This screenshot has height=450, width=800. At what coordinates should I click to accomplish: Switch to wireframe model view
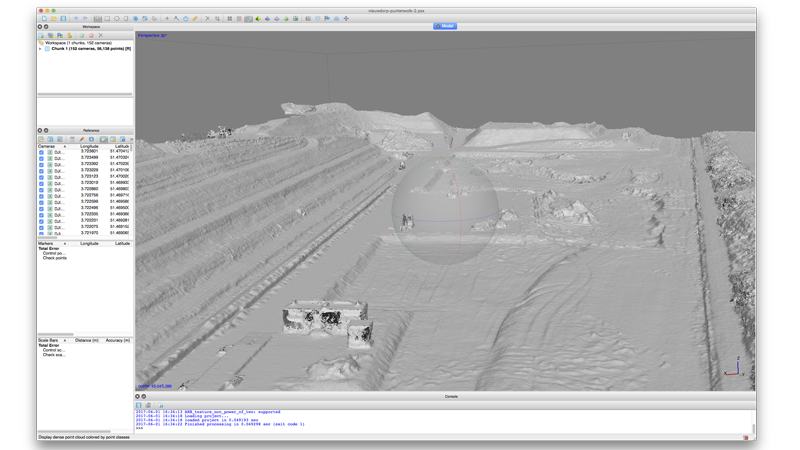click(277, 18)
